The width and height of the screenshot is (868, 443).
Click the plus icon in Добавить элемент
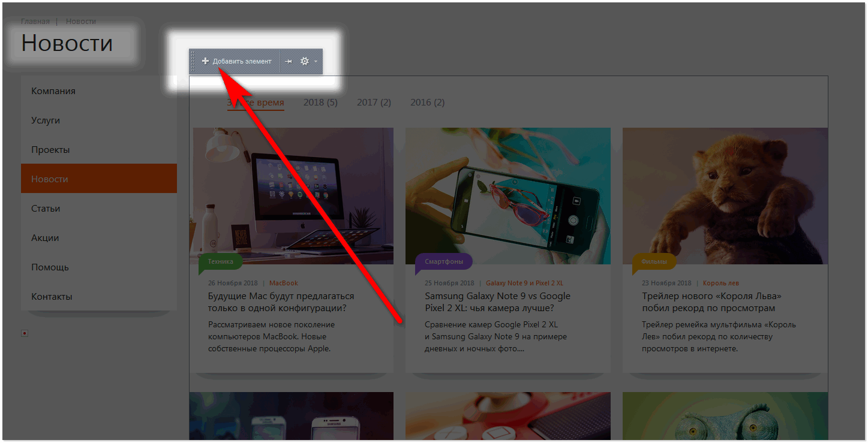[205, 61]
